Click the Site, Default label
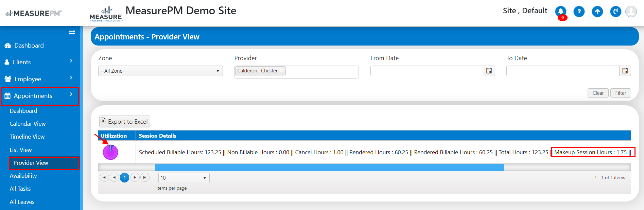The image size is (644, 210). point(525,11)
